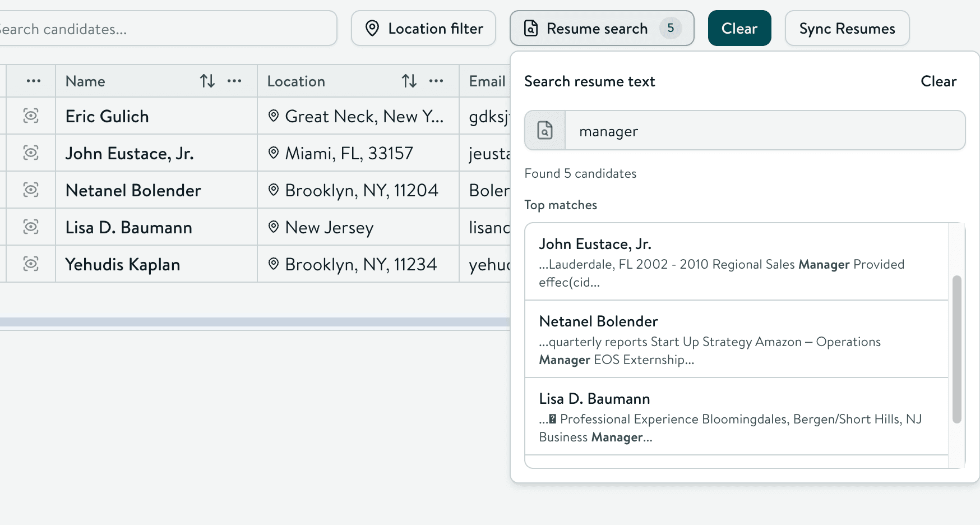This screenshot has width=980, height=525.
Task: Click the preview icon beside Yehudis Kaplan
Action: (31, 264)
